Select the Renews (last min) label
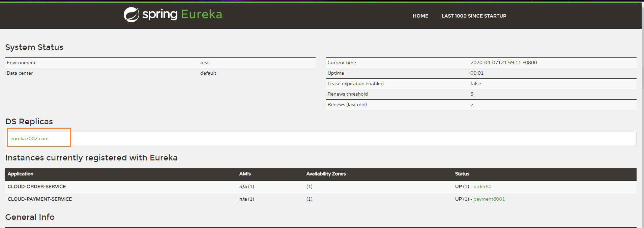 click(347, 104)
